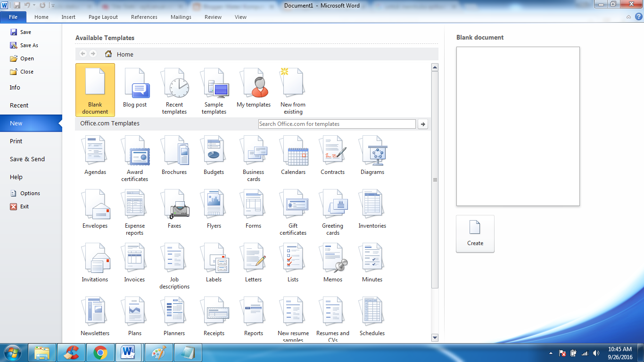Click the Search Office.com for templates field

coord(337,124)
